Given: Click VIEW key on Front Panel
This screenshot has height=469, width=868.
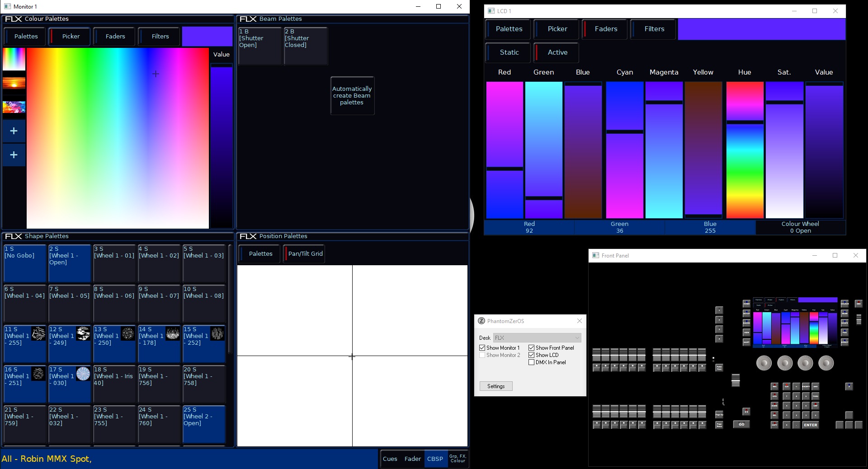Looking at the screenshot, I should pyautogui.click(x=746, y=333).
